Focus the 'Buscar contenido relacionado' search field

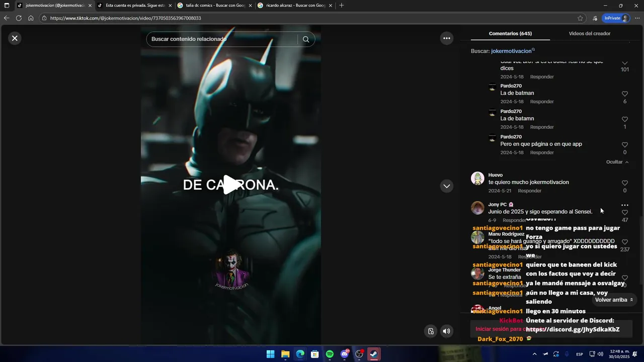tap(223, 39)
